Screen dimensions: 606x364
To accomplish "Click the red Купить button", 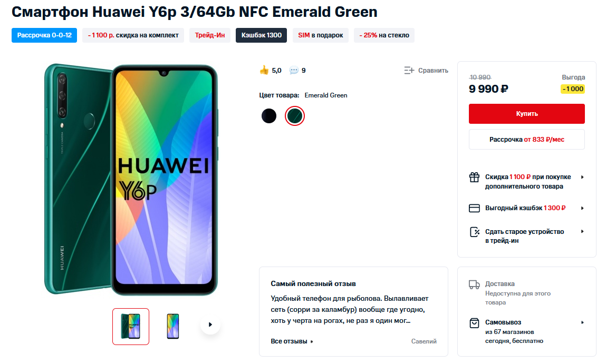I will click(x=526, y=114).
